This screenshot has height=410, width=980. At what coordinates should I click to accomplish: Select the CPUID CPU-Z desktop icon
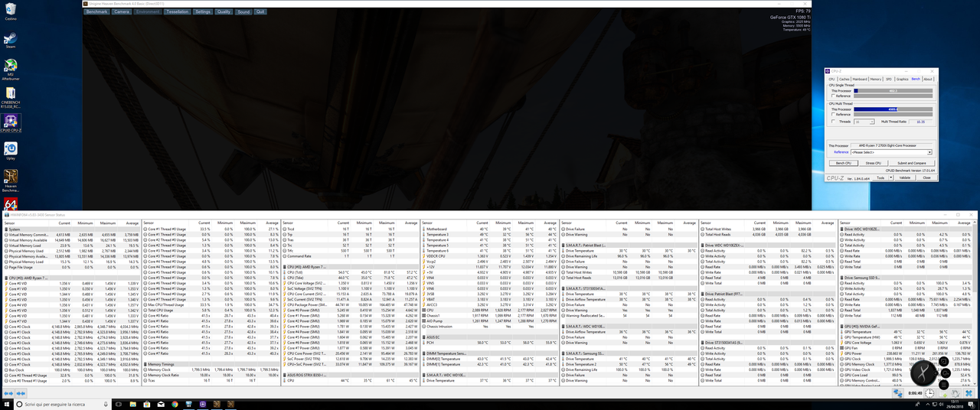(11, 122)
